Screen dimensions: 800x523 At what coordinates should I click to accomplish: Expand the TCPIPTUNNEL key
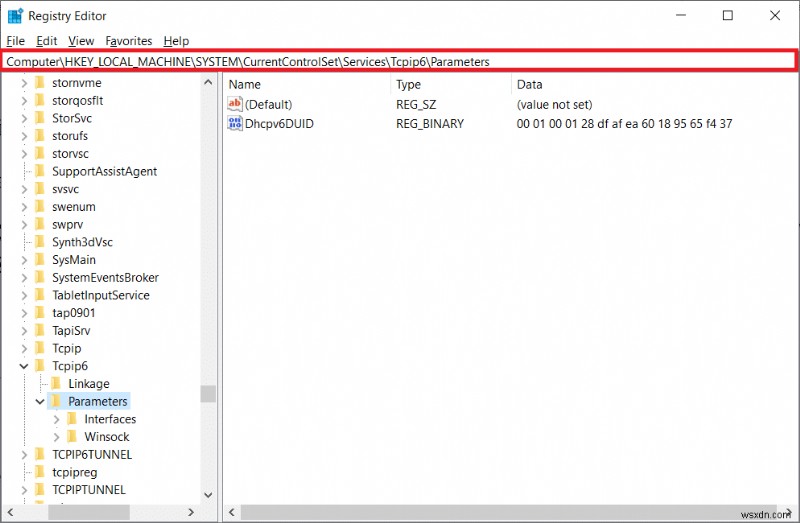tap(24, 490)
